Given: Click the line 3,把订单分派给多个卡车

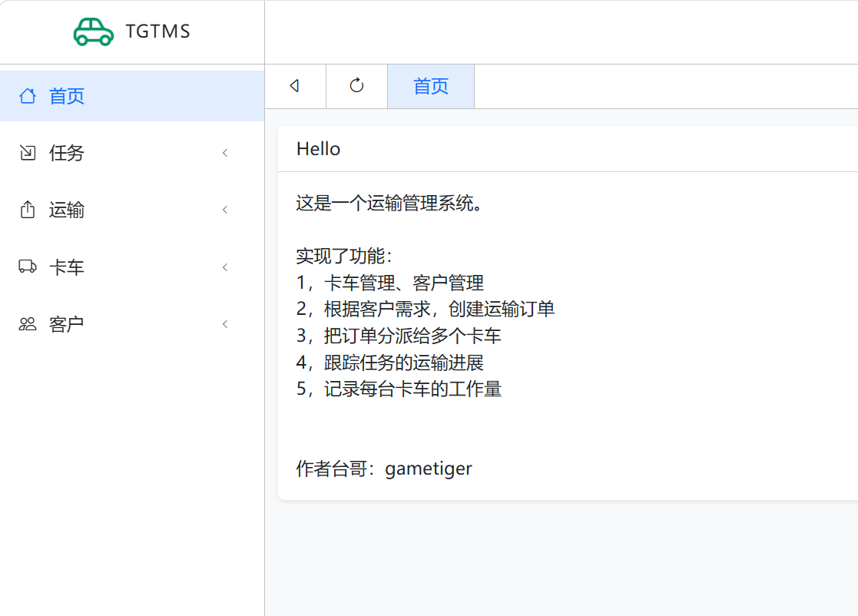Looking at the screenshot, I should coord(399,336).
